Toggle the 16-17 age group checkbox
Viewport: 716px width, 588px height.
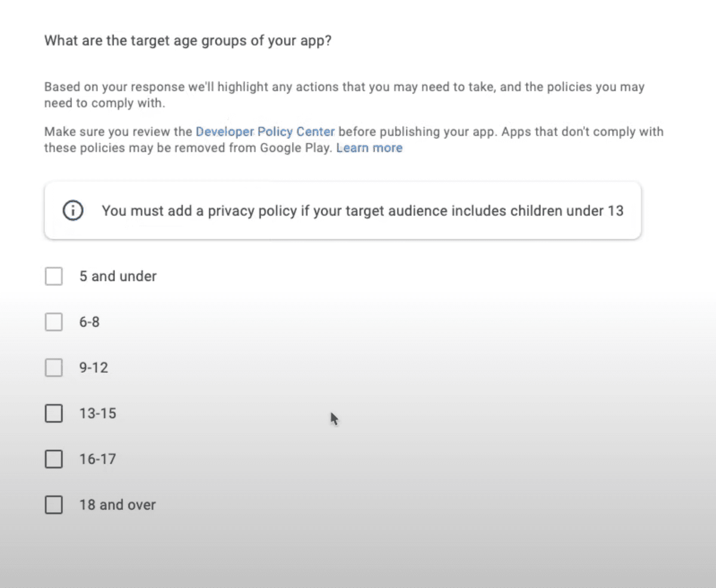point(54,459)
